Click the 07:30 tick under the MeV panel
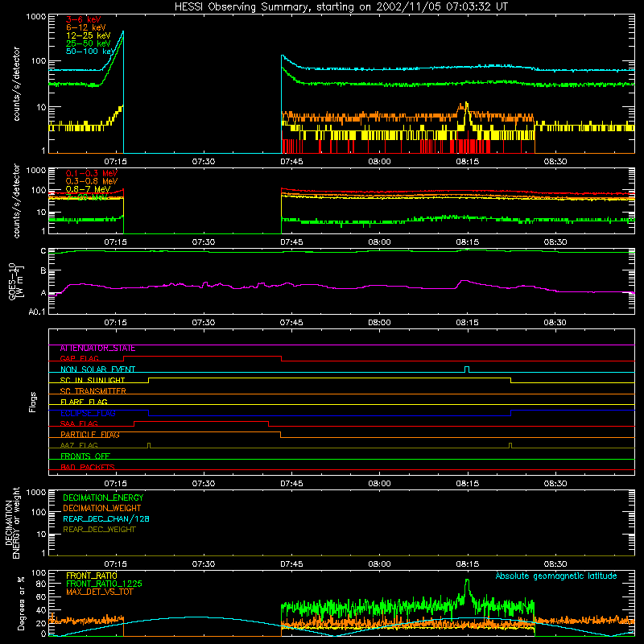Screen dimensions: 644x644 click(204, 242)
